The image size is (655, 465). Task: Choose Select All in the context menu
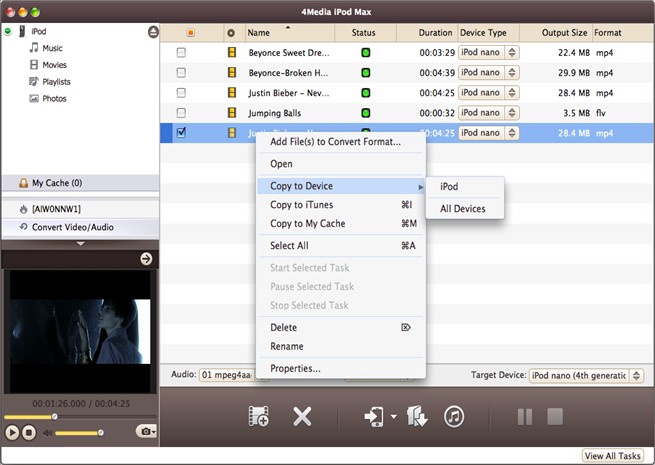pyautogui.click(x=341, y=246)
